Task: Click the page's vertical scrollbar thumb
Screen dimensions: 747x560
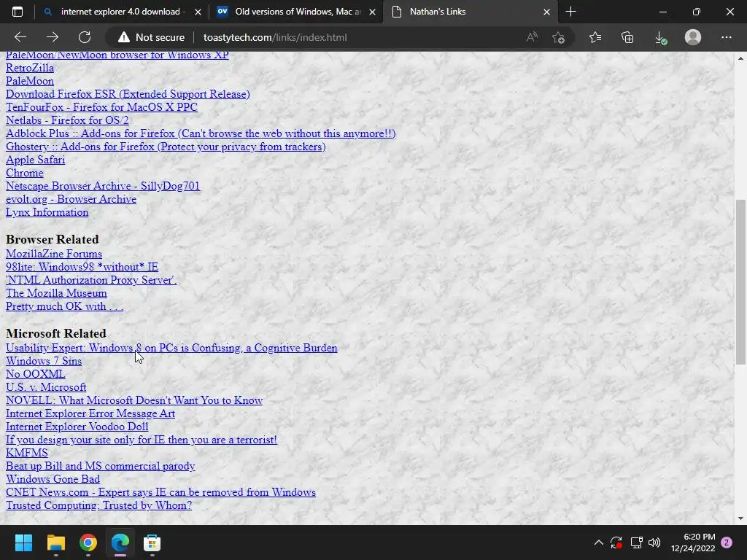Action: point(740,282)
